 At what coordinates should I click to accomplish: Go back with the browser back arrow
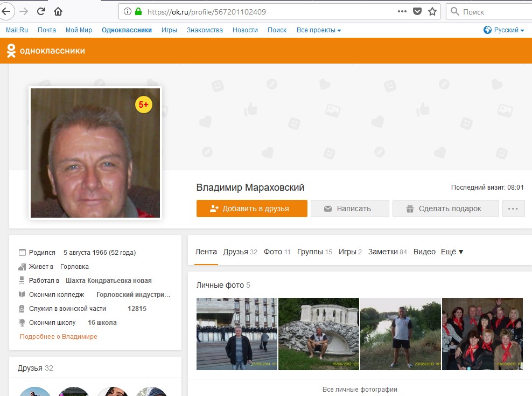pos(6,11)
